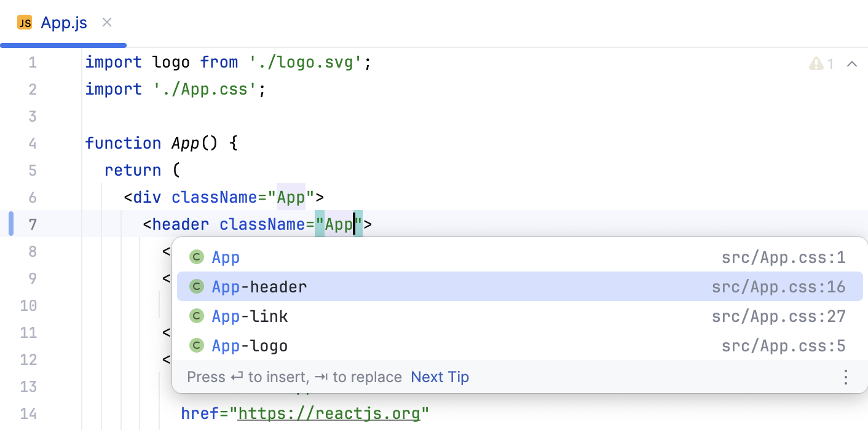Click the JS file type icon on the App.js tab
868x430 pixels.
[25, 22]
